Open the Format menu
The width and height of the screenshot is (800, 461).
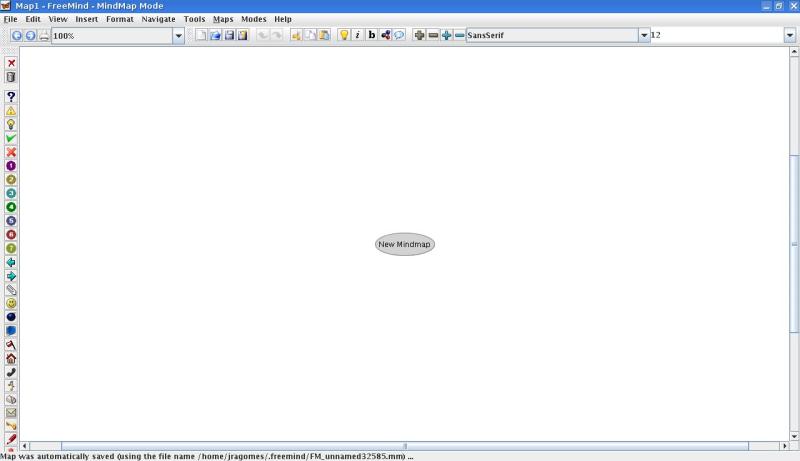(120, 19)
